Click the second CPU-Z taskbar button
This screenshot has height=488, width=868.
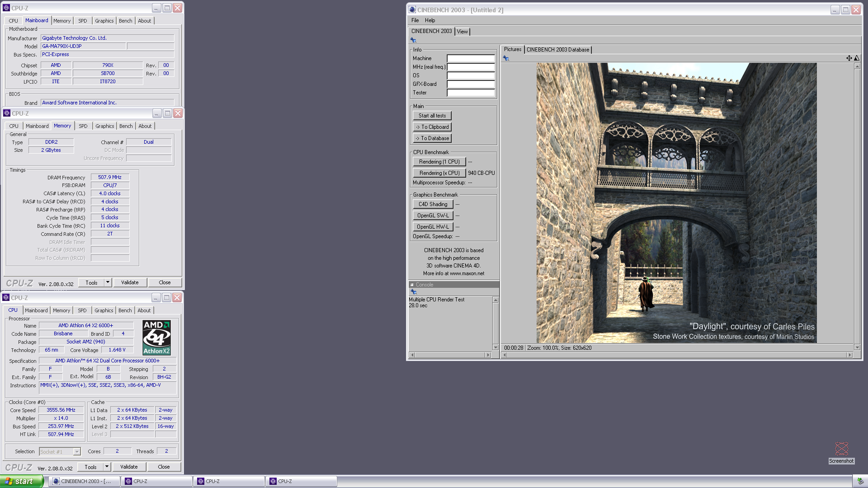(229, 481)
